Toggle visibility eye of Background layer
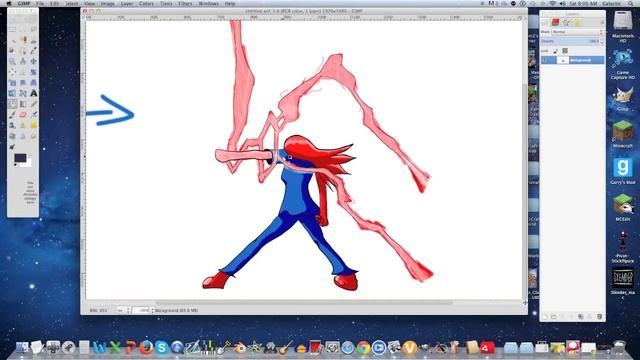Image resolution: width=640 pixels, height=360 pixels. click(x=545, y=60)
